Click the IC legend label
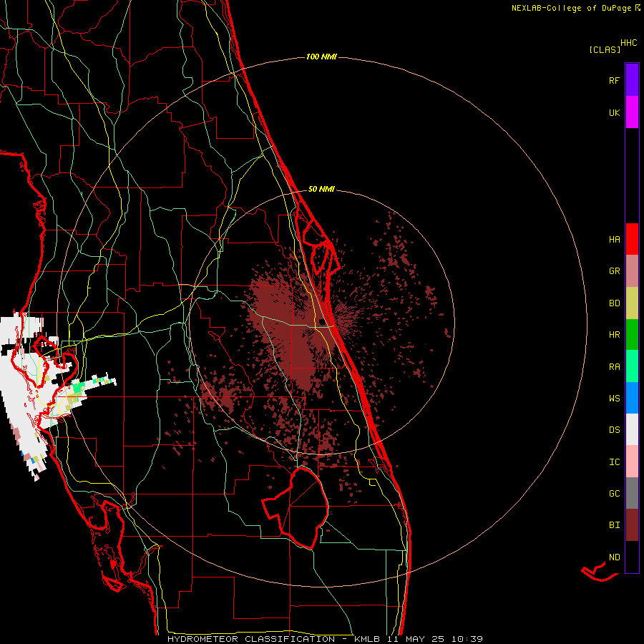 tap(614, 462)
